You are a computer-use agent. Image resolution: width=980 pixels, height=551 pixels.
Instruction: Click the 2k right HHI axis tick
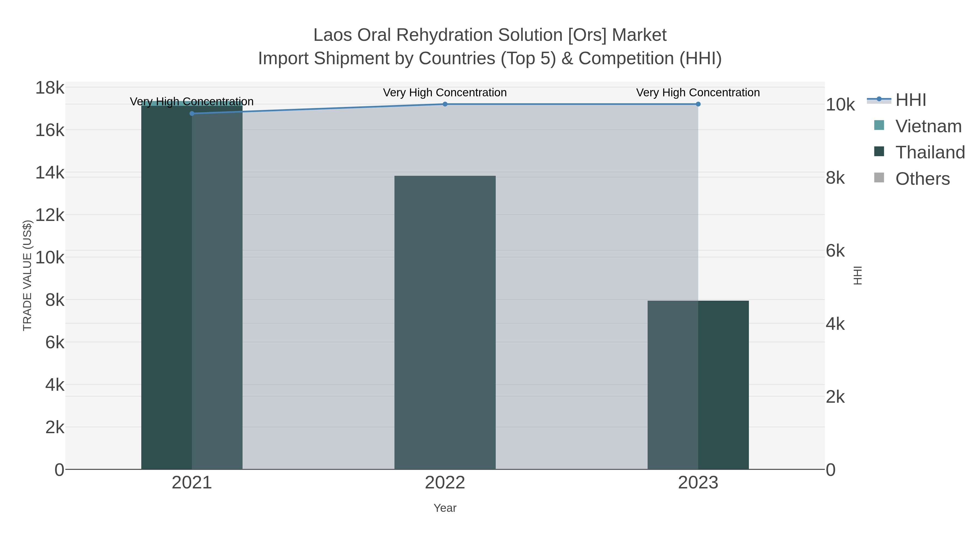835,397
